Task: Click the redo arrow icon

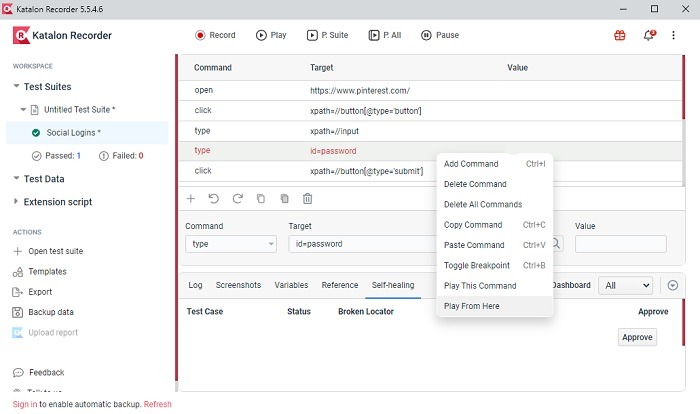Action: click(238, 199)
